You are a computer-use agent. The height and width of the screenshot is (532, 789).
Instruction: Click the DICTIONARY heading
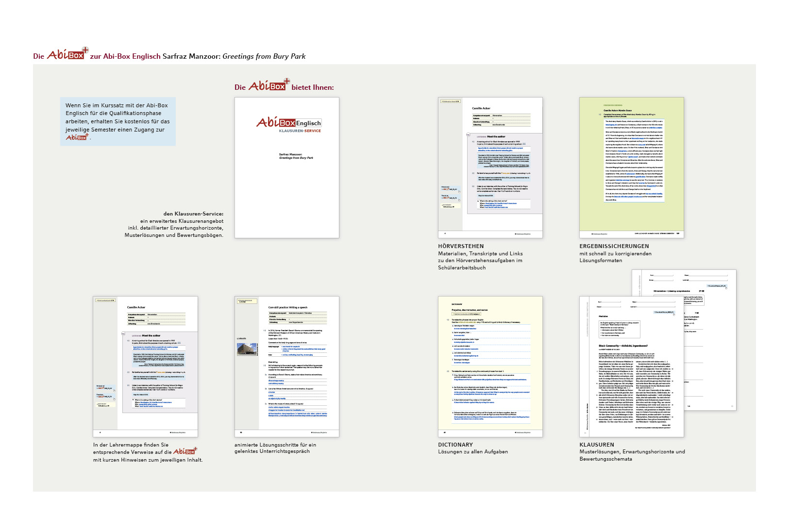tap(455, 445)
